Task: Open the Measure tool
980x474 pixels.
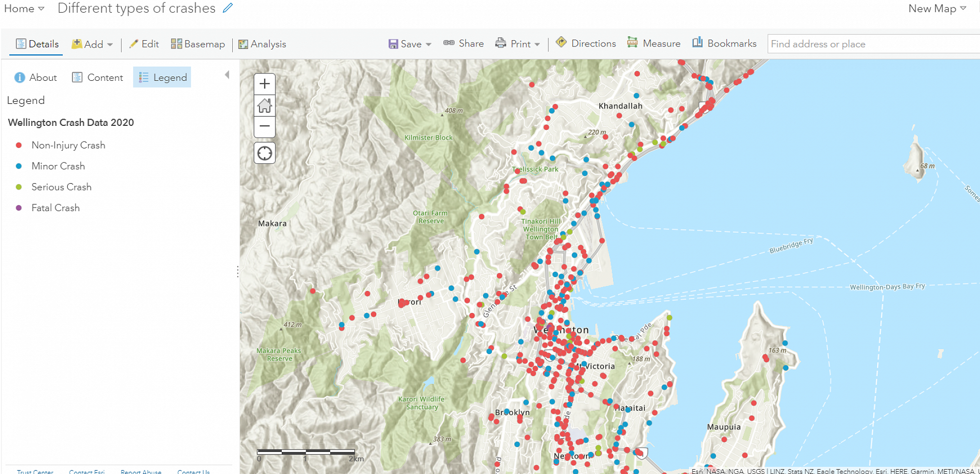Action: (x=654, y=44)
